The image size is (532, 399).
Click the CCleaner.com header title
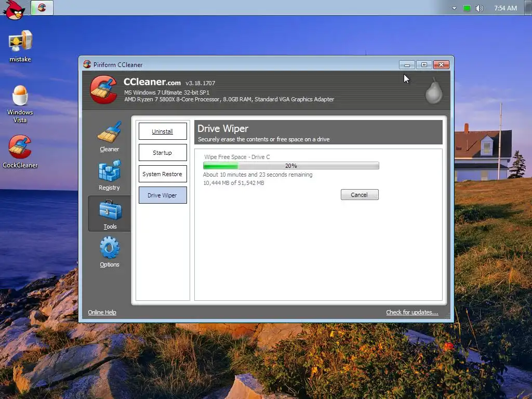coord(152,82)
